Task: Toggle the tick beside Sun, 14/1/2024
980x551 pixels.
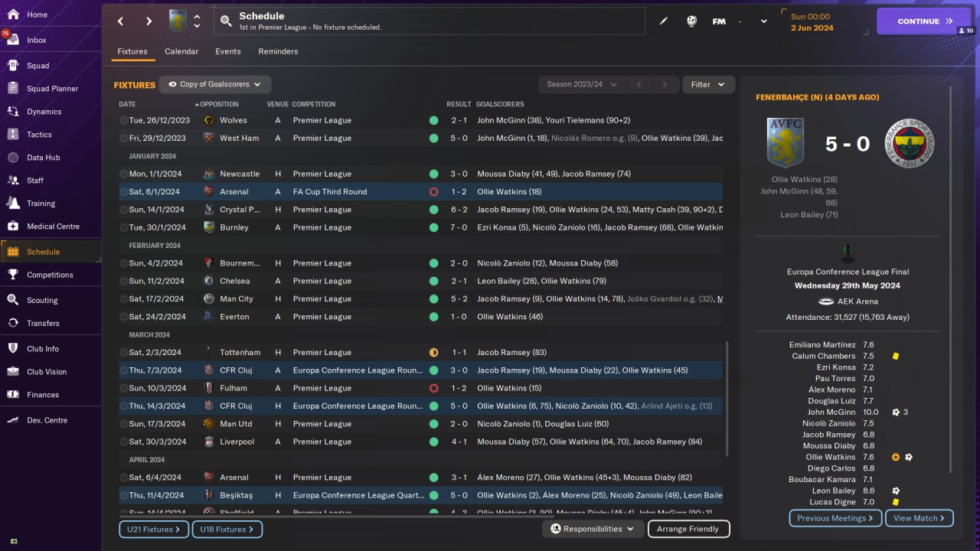Action: pos(123,210)
